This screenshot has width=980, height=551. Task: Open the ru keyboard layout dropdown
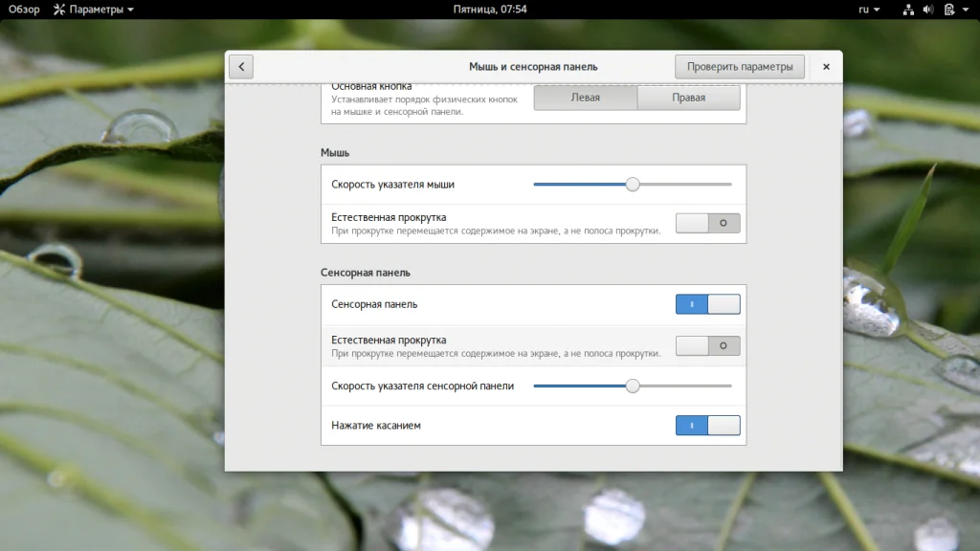(868, 10)
